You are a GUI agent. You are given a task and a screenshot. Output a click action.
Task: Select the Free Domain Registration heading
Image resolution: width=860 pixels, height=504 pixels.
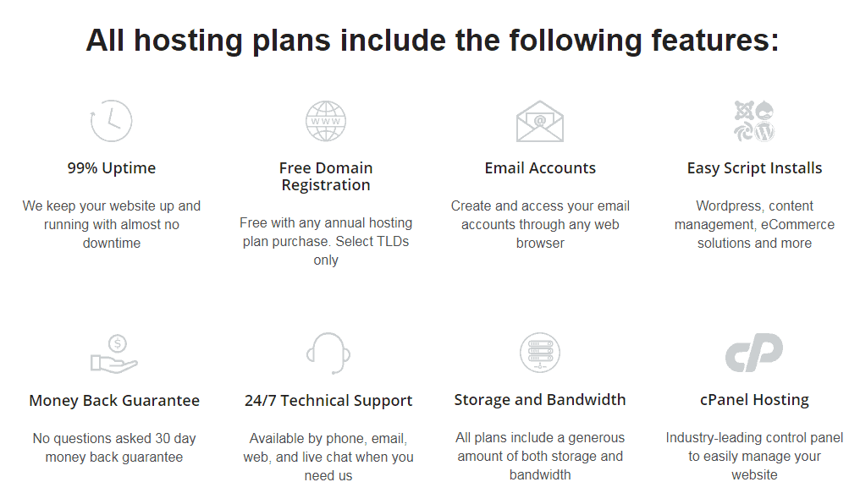point(326,177)
